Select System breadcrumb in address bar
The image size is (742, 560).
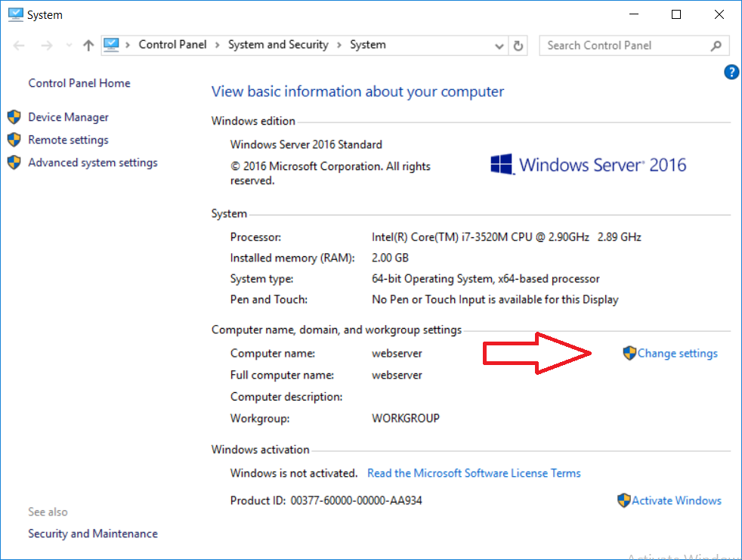368,45
